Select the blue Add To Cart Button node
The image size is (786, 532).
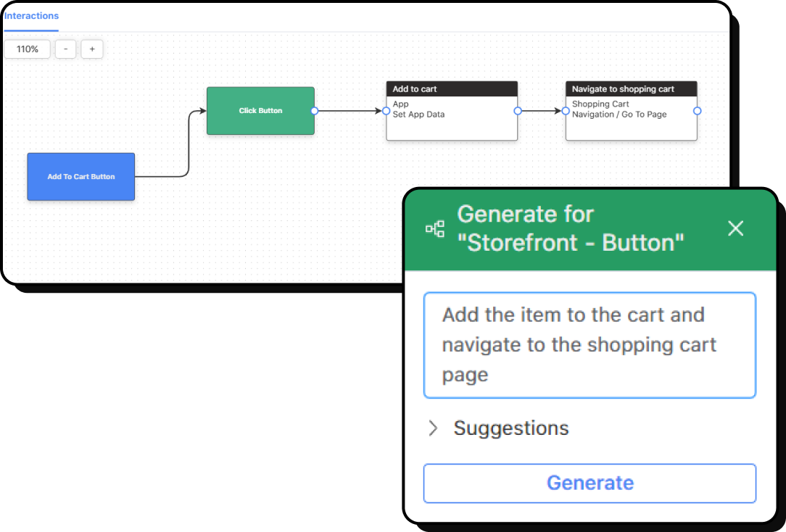80,176
